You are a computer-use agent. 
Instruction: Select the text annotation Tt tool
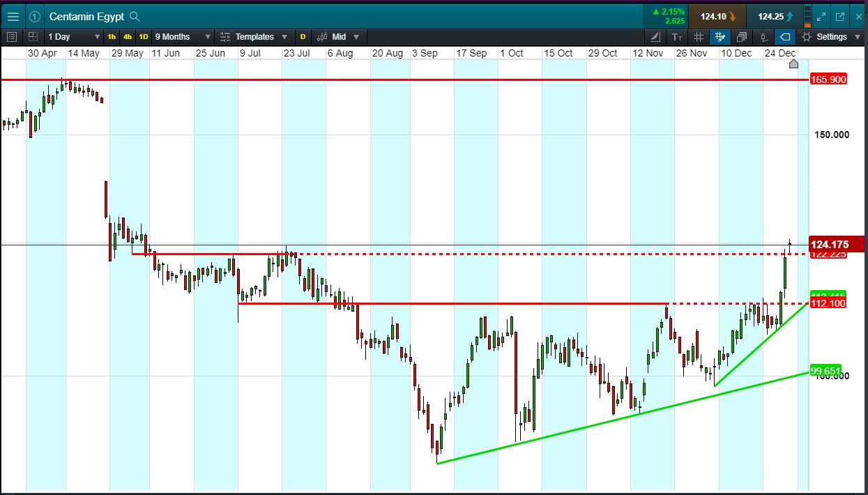coord(677,37)
